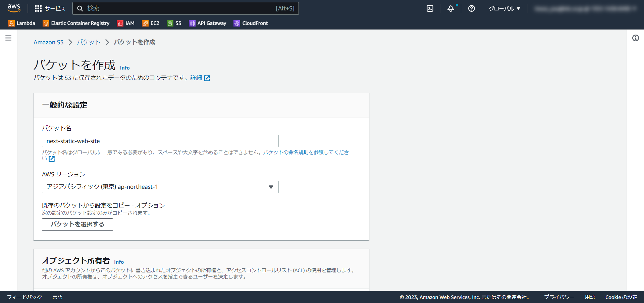The width and height of the screenshot is (644, 303).
Task: Open IAM from the favorites bar
Action: click(x=126, y=23)
